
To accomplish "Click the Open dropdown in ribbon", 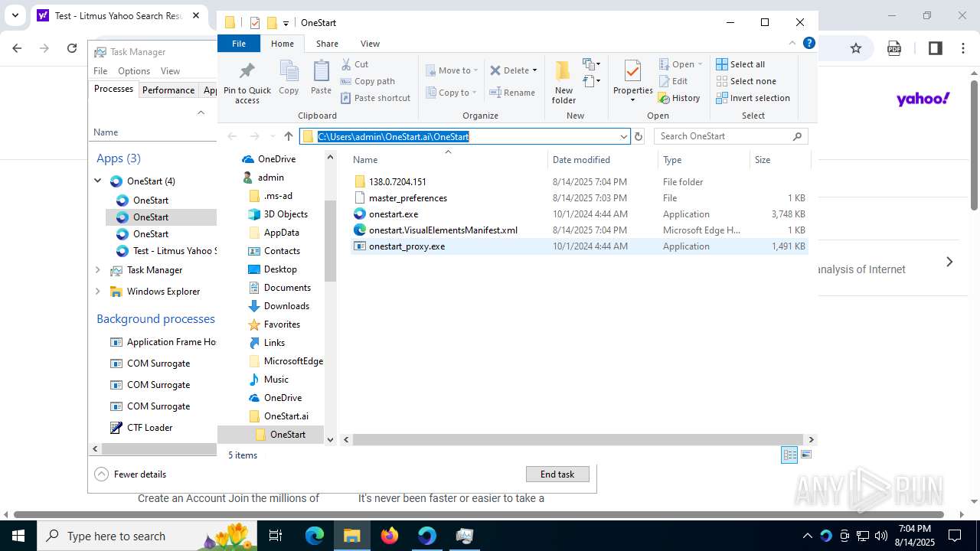I will [681, 64].
